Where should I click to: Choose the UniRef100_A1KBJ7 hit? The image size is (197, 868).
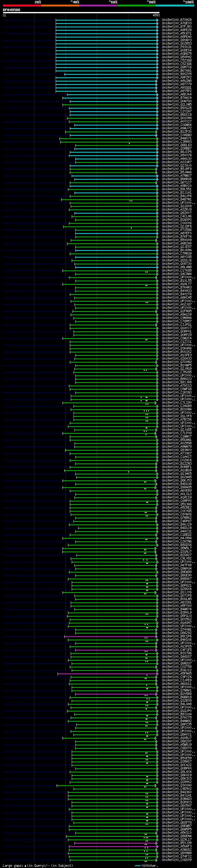tap(177, 738)
